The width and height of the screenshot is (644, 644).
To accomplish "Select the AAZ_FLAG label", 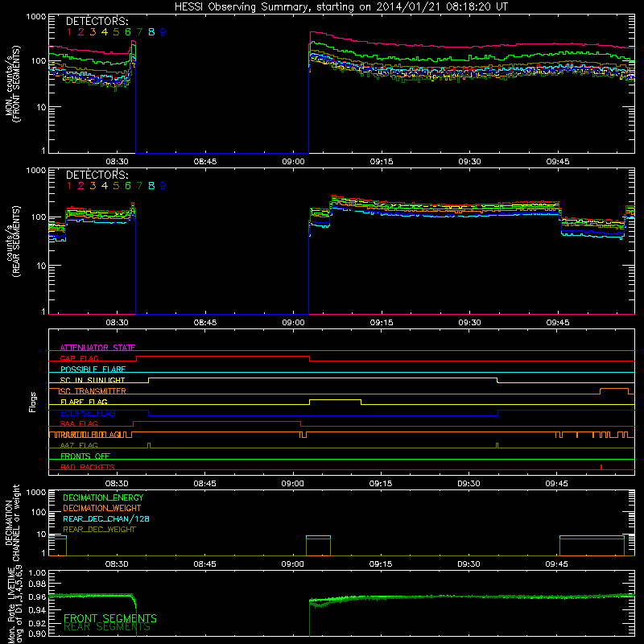I will point(79,445).
